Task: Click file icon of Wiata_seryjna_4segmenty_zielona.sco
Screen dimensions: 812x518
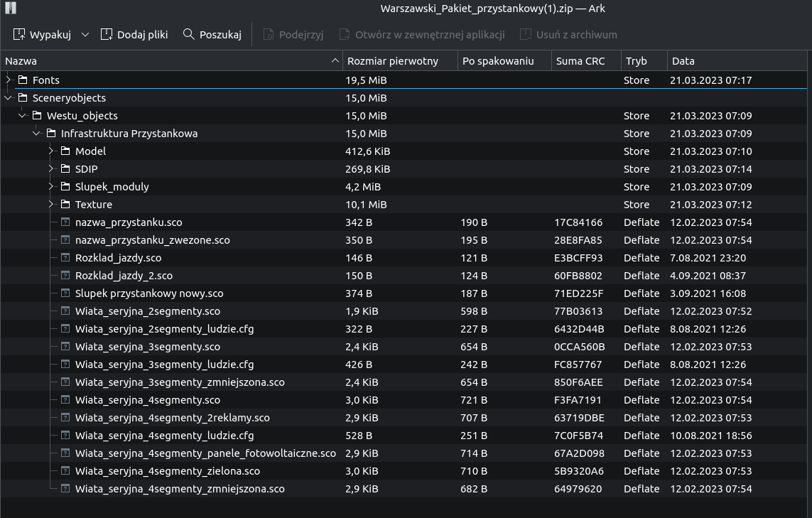Action: [x=65, y=470]
